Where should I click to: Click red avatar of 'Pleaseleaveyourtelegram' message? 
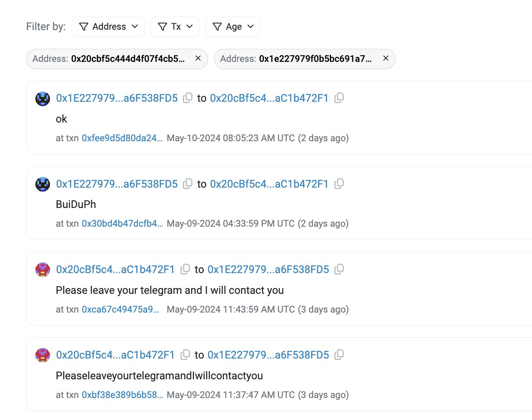[x=43, y=355]
